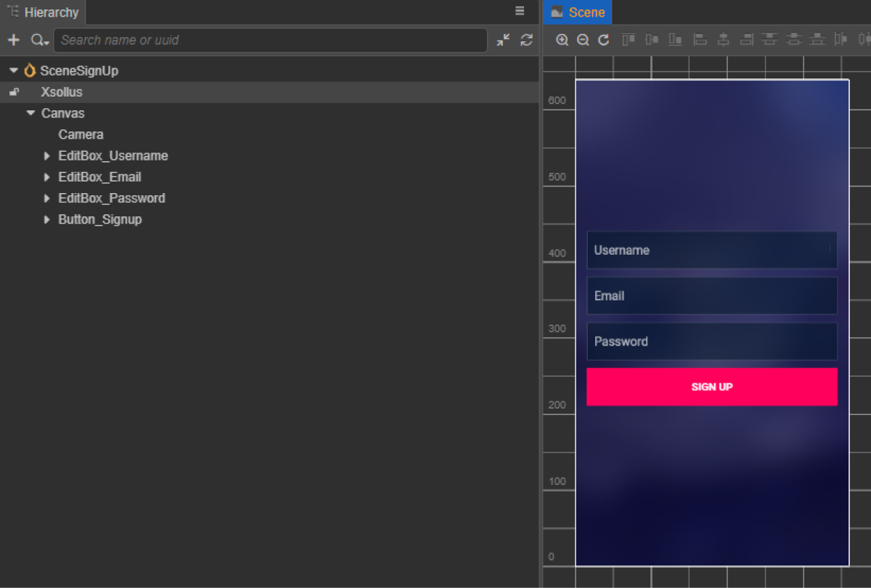Click the pink SIGN UP button
This screenshot has height=588, width=871.
[711, 387]
